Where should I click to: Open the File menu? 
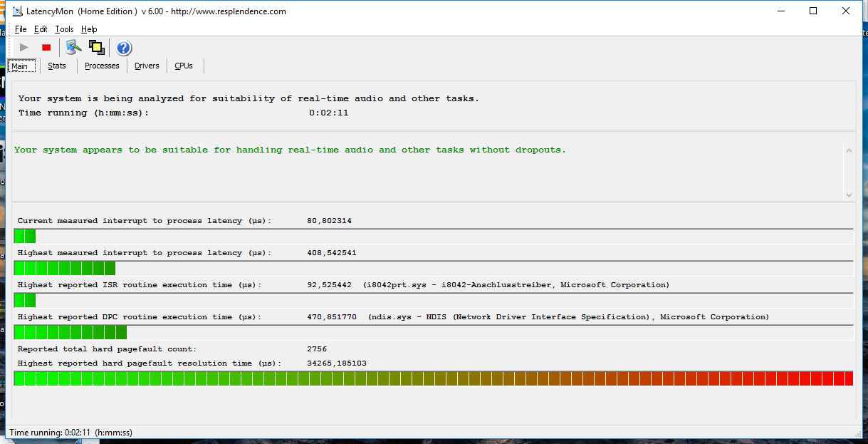coord(21,29)
